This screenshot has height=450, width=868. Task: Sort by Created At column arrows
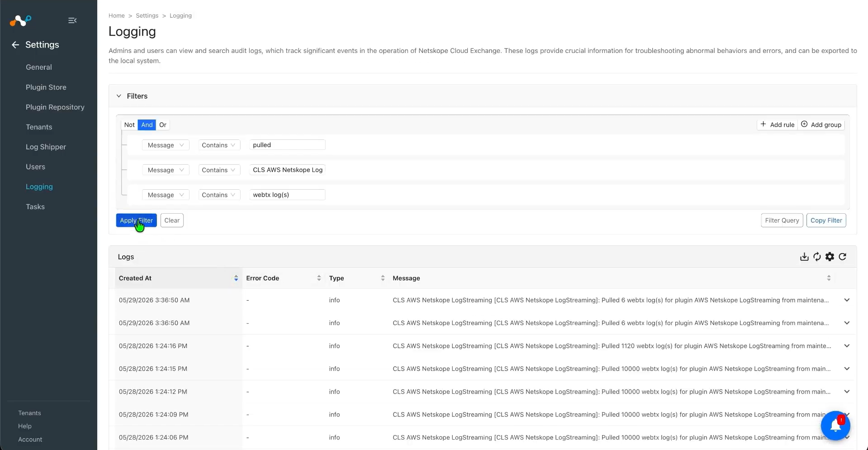pyautogui.click(x=236, y=278)
